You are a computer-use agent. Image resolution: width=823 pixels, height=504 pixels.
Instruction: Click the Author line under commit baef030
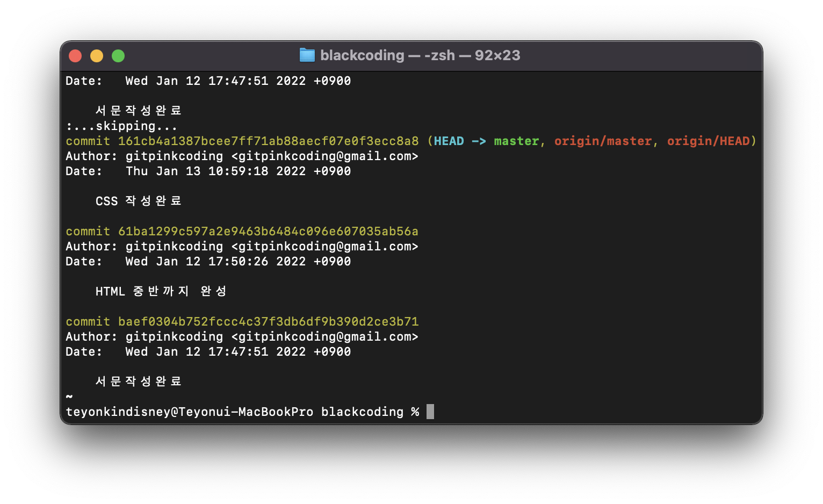pos(242,336)
